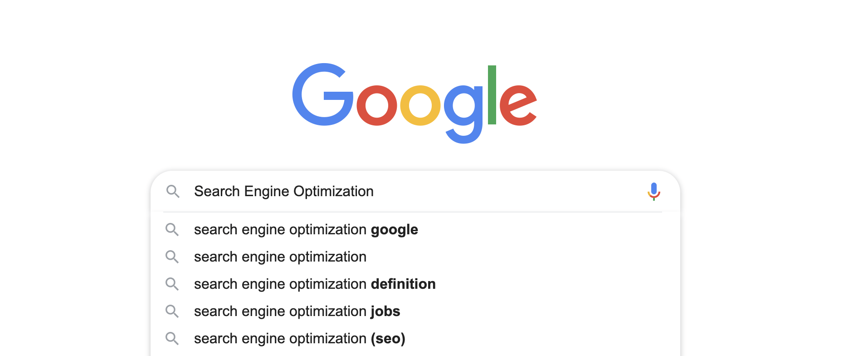Viewport: 868px width, 356px height.
Task: Click the red 'e' in the Google logo
Action: pos(518,105)
